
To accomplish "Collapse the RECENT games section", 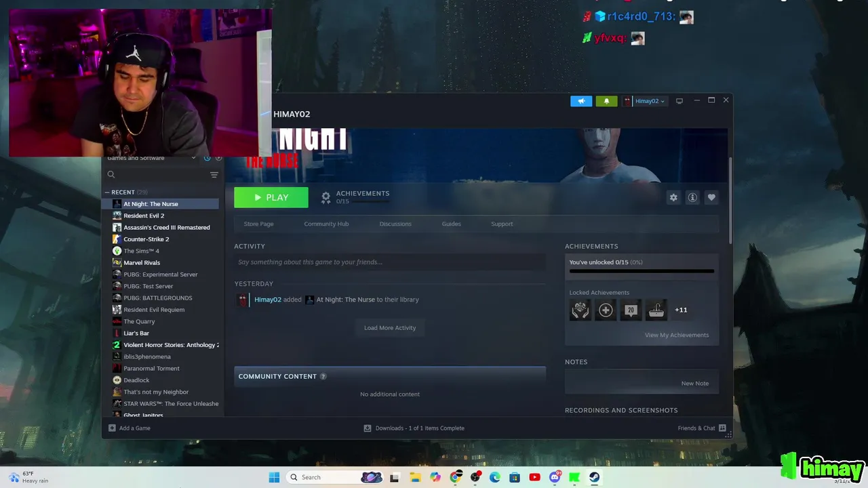I will pos(107,192).
